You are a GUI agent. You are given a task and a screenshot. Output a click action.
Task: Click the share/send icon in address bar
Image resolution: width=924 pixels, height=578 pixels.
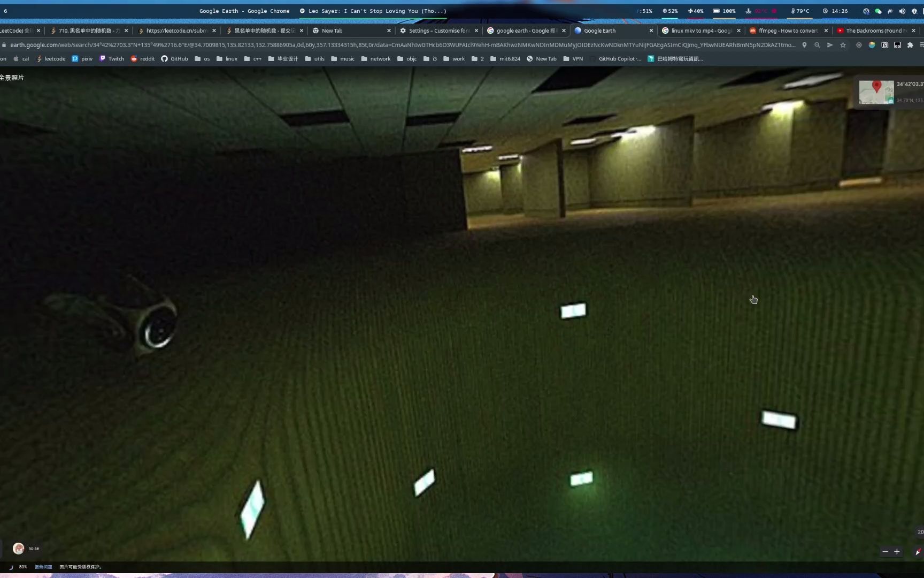(x=830, y=45)
